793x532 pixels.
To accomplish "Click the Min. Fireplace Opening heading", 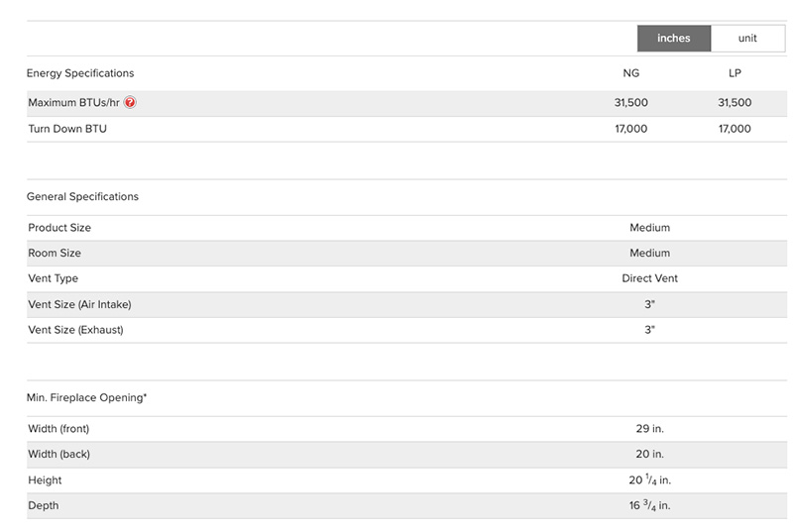I will (x=86, y=397).
